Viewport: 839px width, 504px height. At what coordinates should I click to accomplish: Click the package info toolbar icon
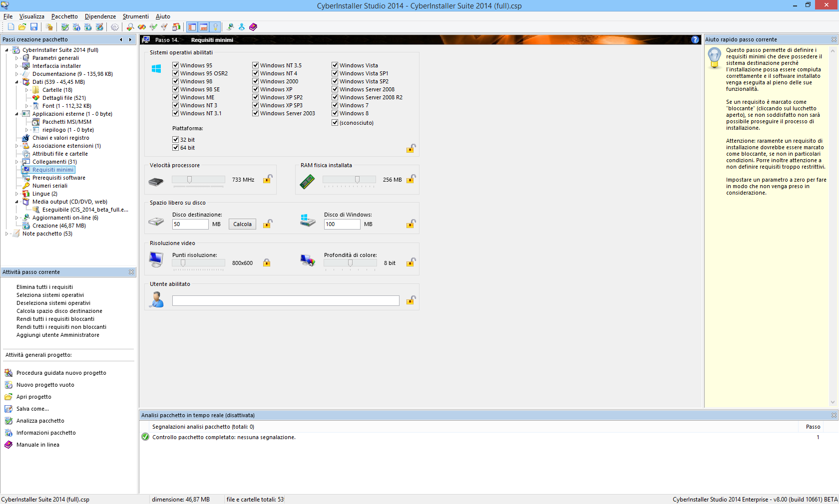click(x=76, y=27)
